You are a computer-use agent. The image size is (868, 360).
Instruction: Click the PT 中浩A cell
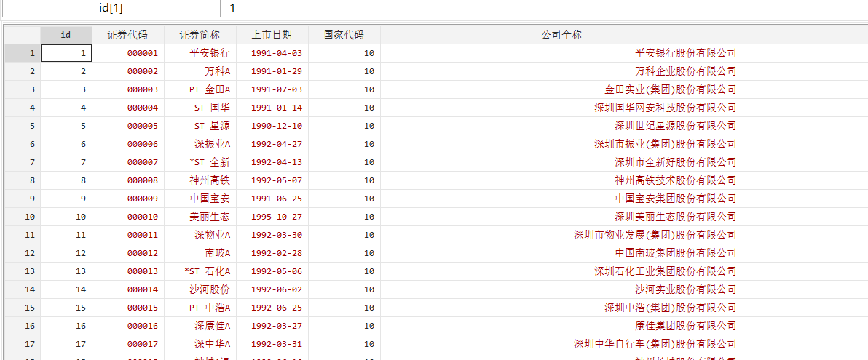pyautogui.click(x=200, y=308)
